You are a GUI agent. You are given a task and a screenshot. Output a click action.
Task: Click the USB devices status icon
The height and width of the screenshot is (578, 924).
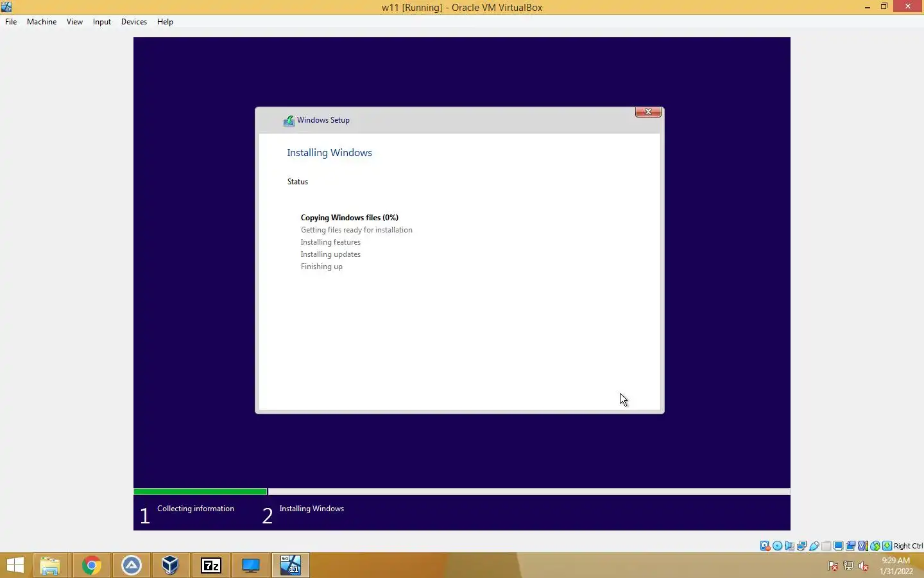(814, 546)
